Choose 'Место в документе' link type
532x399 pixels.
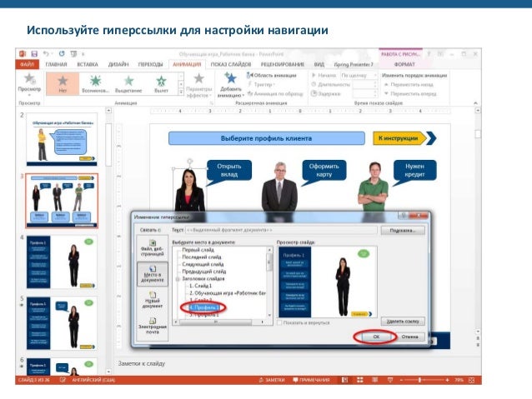point(153,274)
